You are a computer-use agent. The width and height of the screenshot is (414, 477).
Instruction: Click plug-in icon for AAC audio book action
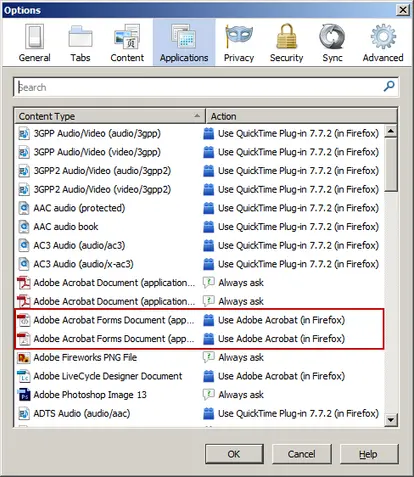pos(209,227)
